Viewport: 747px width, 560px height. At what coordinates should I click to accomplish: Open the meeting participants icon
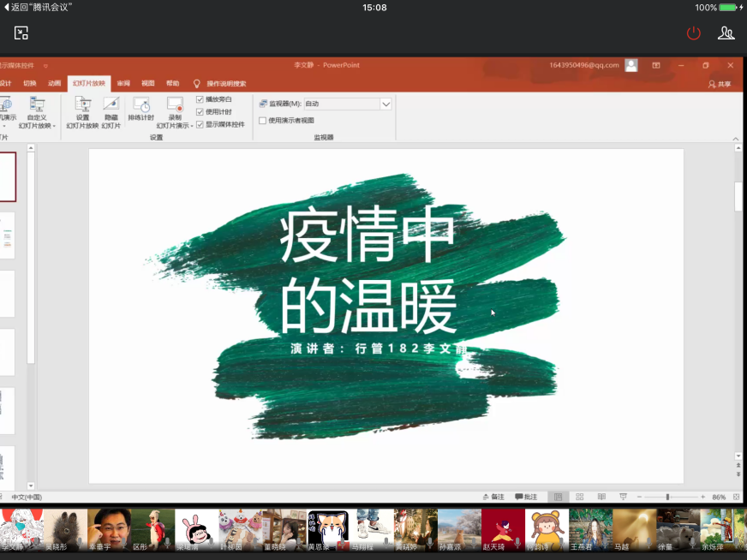pyautogui.click(x=726, y=33)
